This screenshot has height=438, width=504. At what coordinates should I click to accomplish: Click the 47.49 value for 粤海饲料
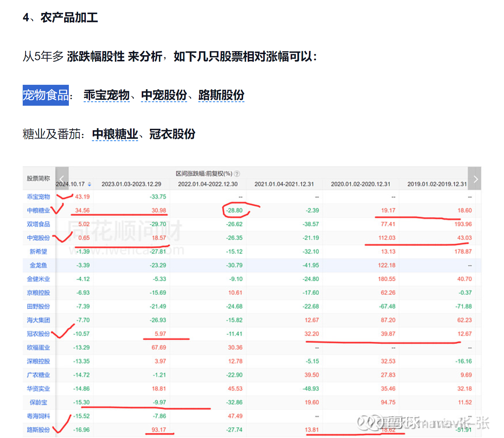[x=235, y=416]
